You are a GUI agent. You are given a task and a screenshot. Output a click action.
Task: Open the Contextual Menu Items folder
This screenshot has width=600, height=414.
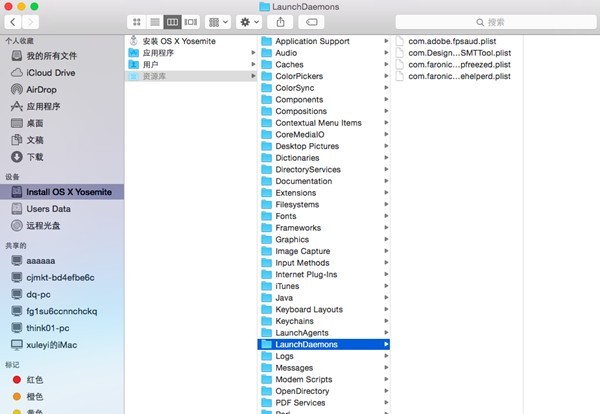[x=324, y=123]
